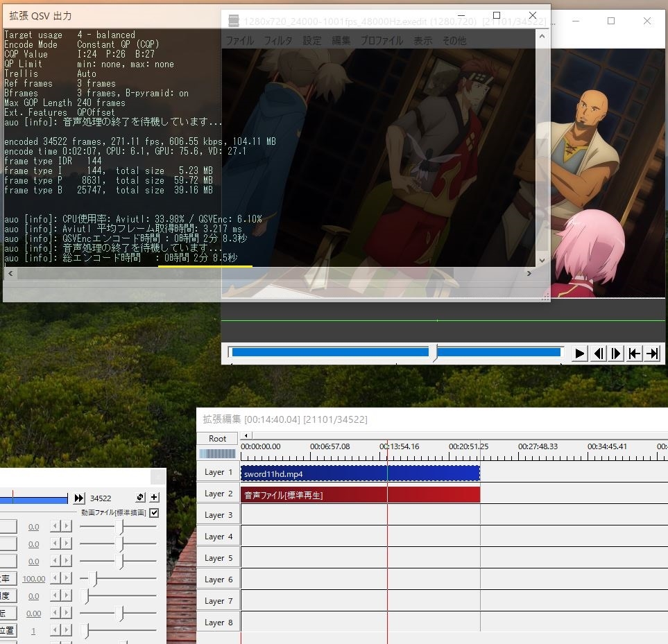Screen dimensions: 668x644
Task: Click the 度 parameter button
Action: (8, 596)
